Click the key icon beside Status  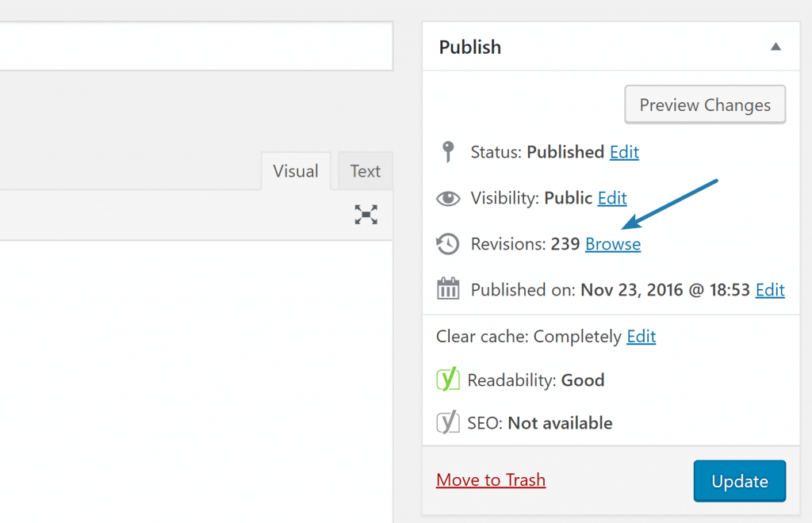448,151
